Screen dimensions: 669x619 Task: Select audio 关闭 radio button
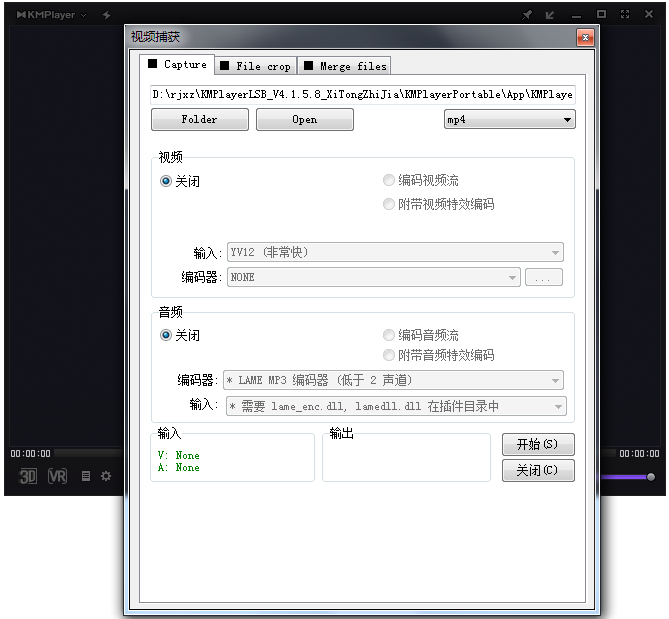click(x=166, y=335)
